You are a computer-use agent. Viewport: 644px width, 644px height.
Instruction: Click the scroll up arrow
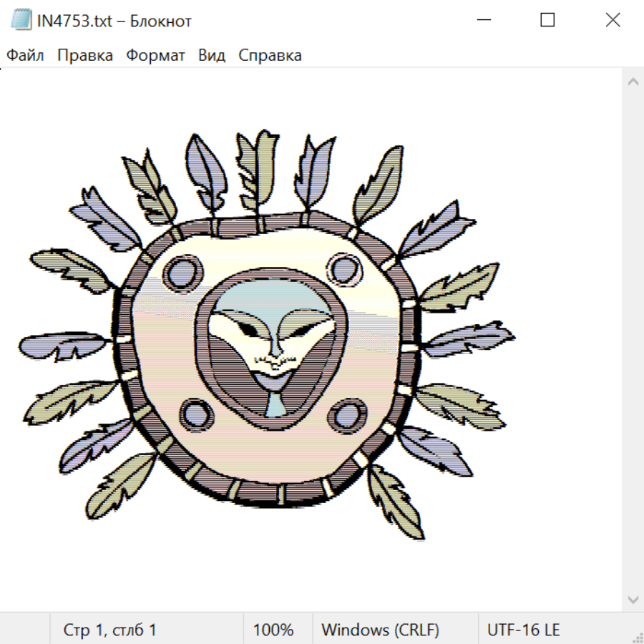633,82
